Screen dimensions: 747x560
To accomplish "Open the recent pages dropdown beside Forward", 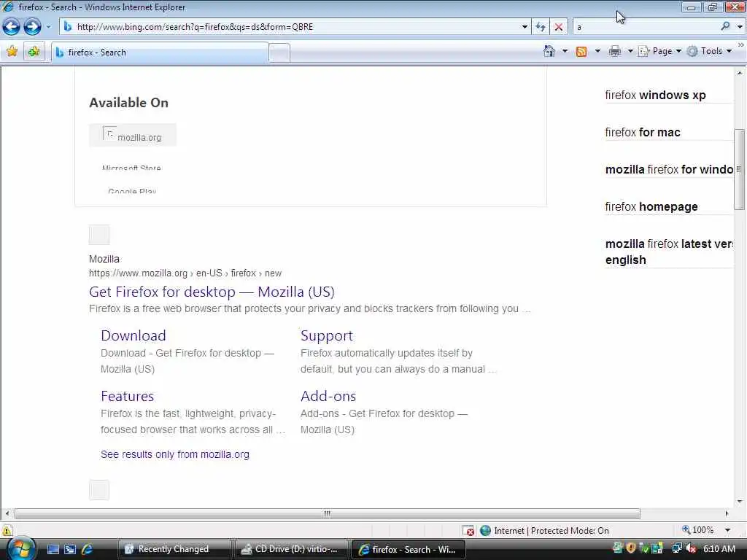I will (x=48, y=27).
